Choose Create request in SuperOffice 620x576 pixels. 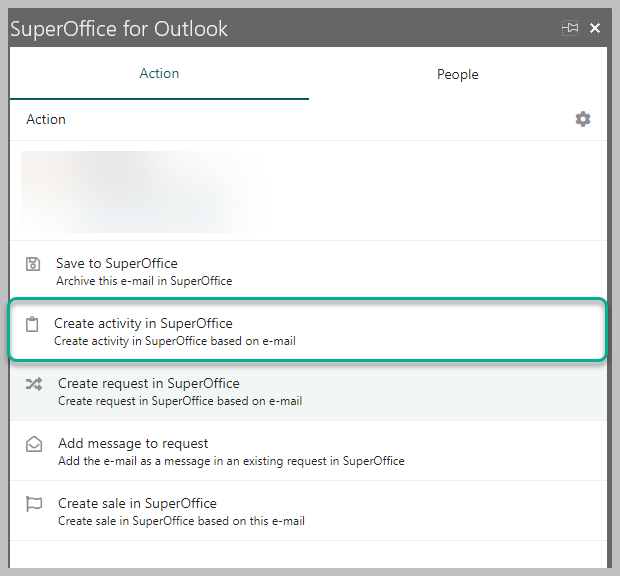148,383
